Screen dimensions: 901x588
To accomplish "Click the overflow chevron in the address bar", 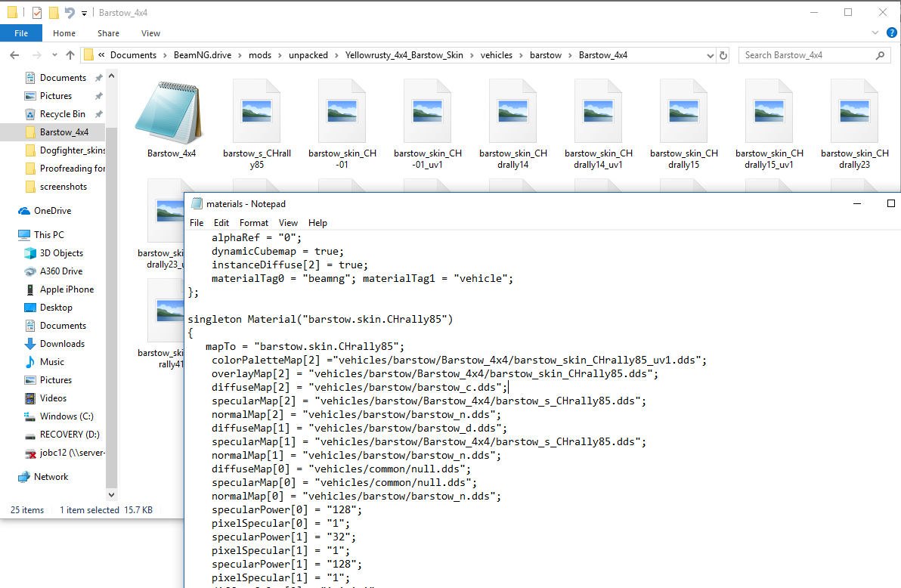I will (x=101, y=55).
